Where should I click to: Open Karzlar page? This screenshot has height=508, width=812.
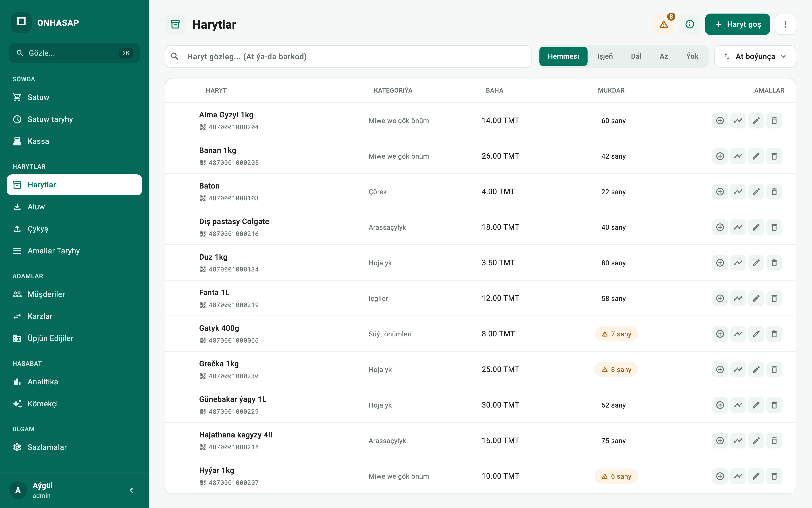pos(74,316)
